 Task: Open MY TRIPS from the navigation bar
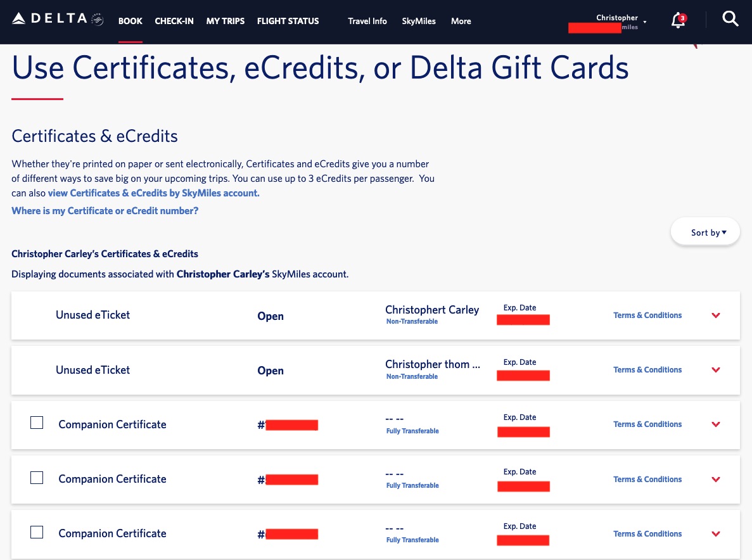click(x=225, y=21)
